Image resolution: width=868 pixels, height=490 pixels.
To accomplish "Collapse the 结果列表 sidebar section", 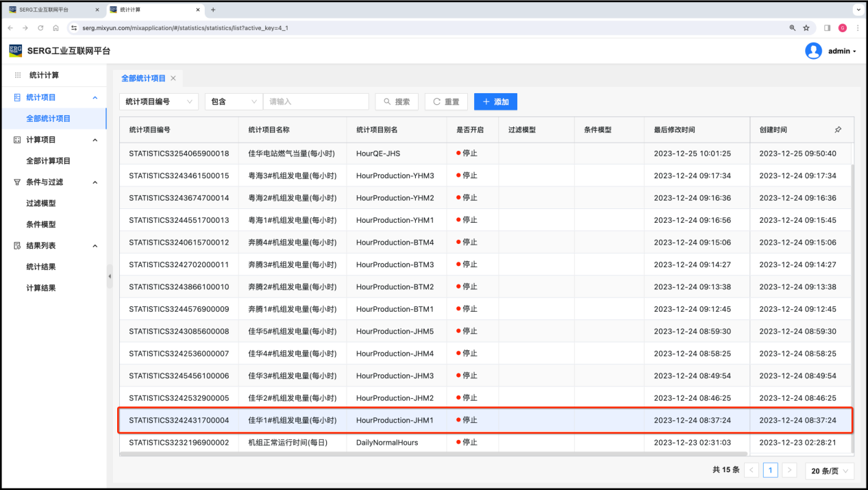I will pos(95,246).
